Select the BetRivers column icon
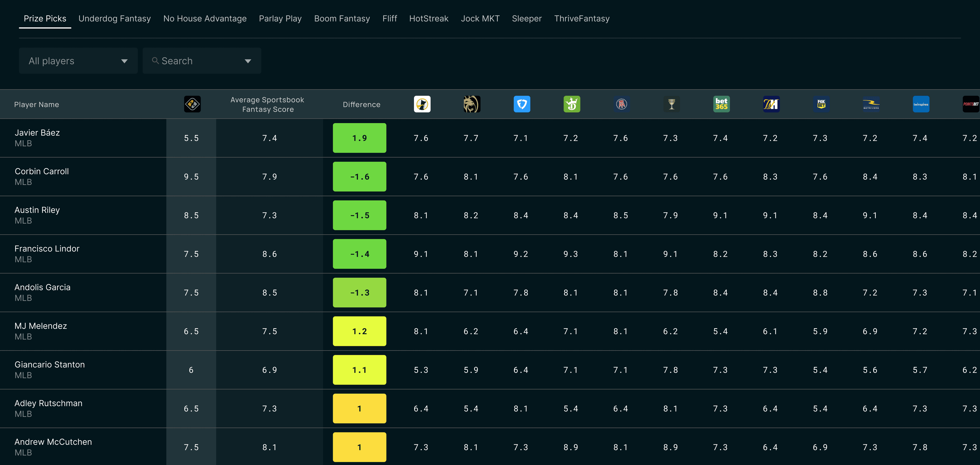The image size is (980, 465). pos(871,104)
